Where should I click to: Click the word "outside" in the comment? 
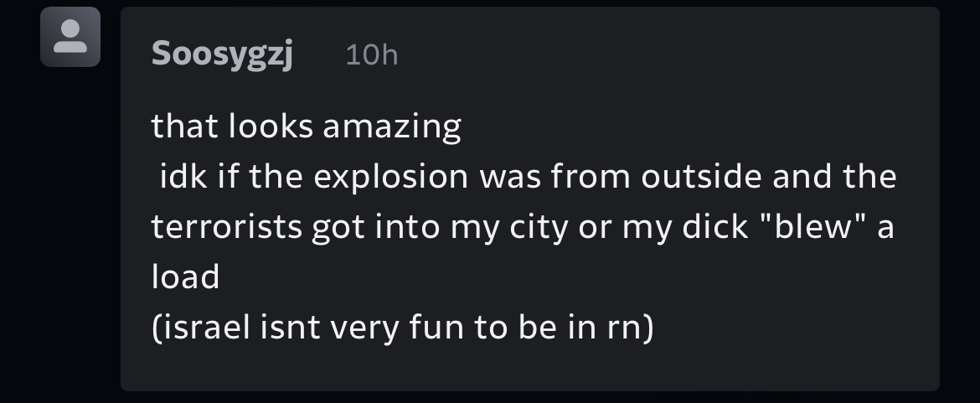pyautogui.click(x=701, y=176)
